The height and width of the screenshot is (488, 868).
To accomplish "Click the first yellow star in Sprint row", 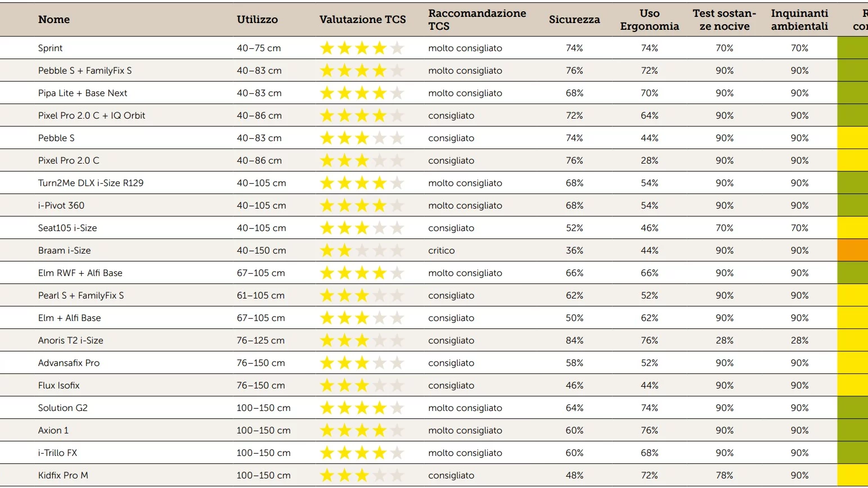I will coord(327,48).
